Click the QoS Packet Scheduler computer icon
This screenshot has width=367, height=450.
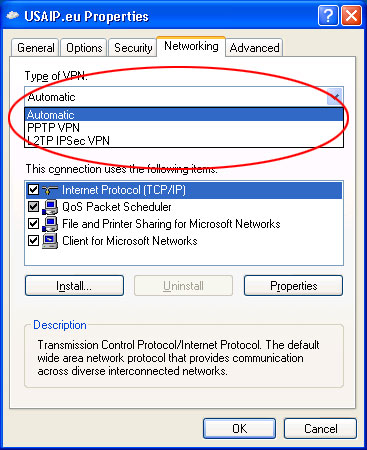pyautogui.click(x=50, y=207)
